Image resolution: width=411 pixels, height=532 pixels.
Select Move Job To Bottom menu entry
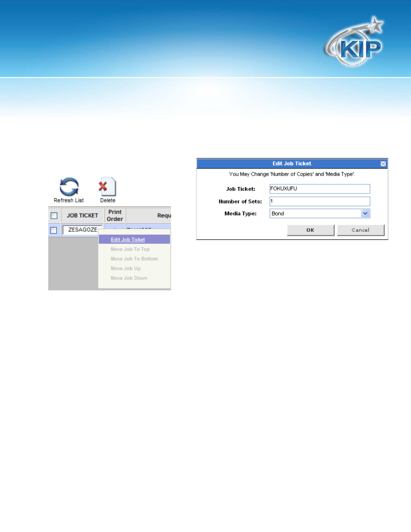click(134, 259)
